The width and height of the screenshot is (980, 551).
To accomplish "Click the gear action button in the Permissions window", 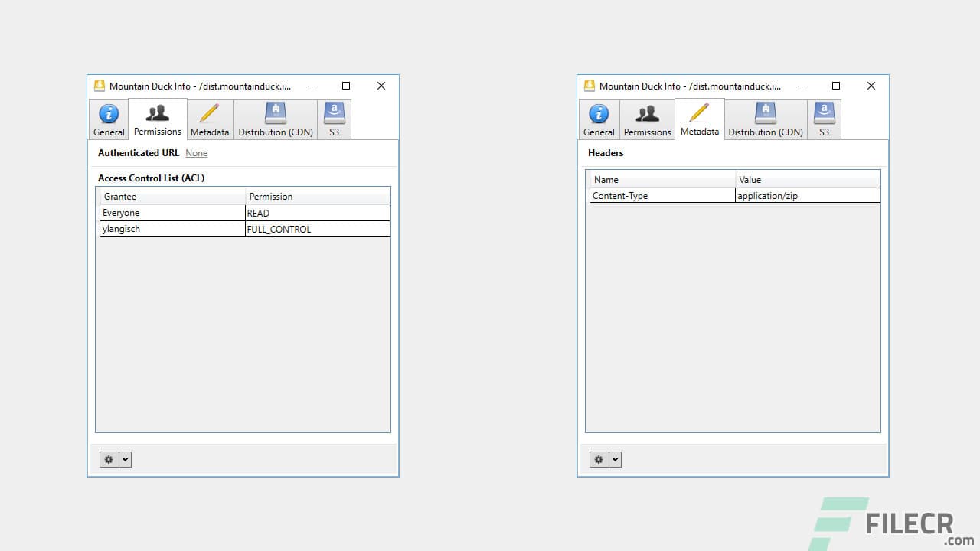I will click(x=109, y=459).
